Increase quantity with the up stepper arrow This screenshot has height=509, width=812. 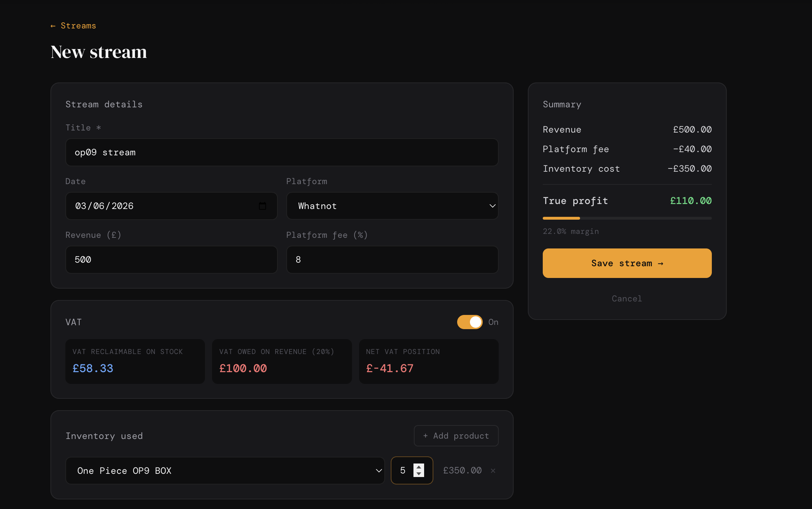pos(419,467)
